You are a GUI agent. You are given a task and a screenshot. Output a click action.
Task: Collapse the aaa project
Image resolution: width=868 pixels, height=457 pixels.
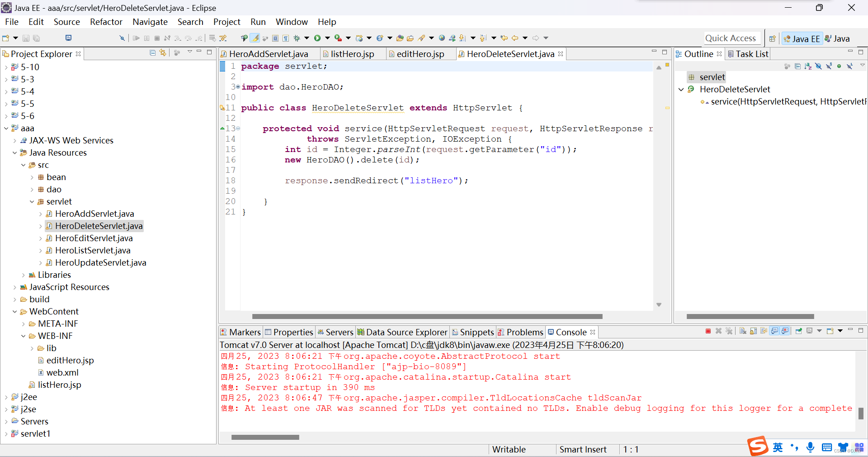6,129
